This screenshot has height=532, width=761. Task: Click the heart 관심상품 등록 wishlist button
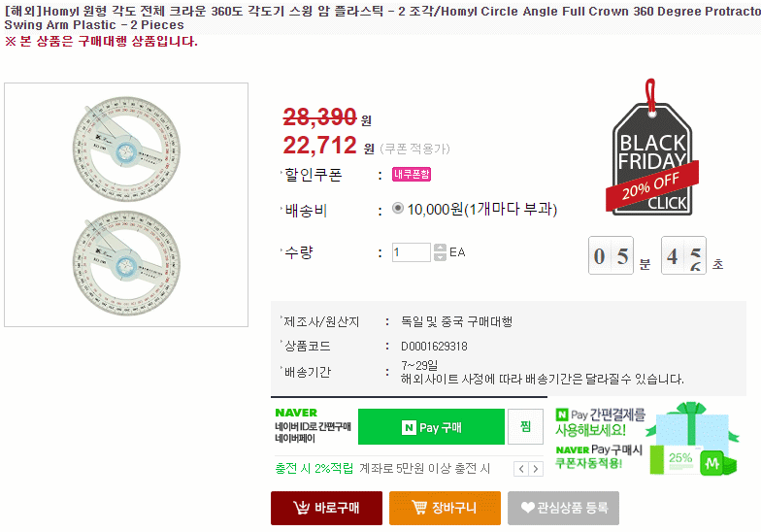click(564, 508)
